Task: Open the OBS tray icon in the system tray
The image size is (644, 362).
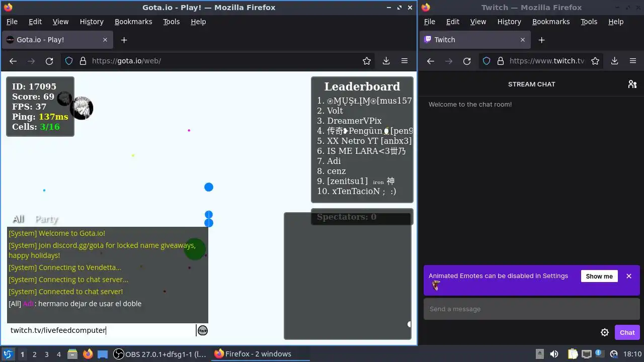Action: tap(613, 354)
